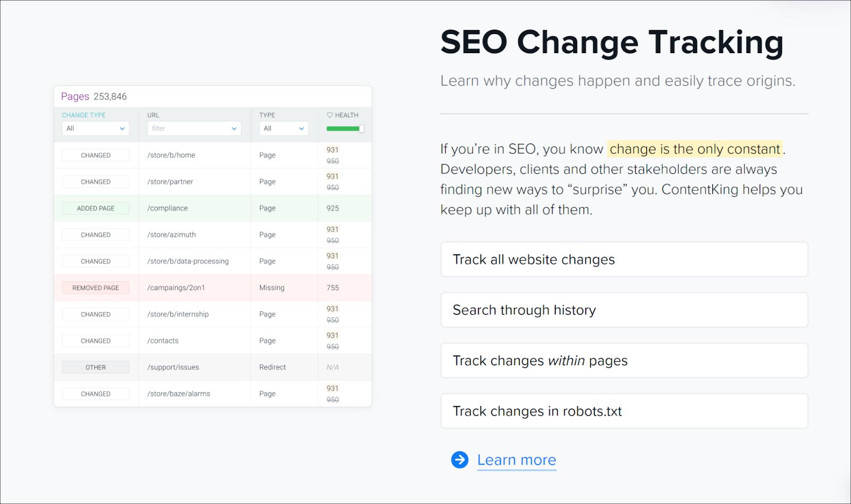
Task: Open the CHANGE TYPE filter dropdown
Action: point(95,128)
